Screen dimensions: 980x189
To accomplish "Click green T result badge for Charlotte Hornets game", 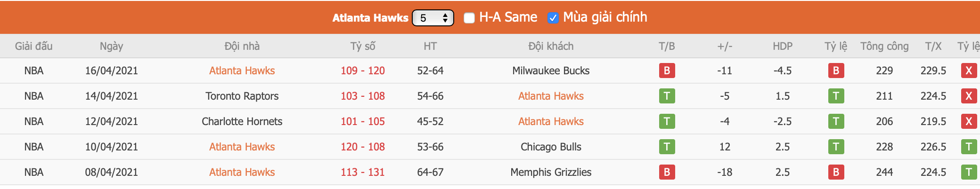I will [667, 121].
